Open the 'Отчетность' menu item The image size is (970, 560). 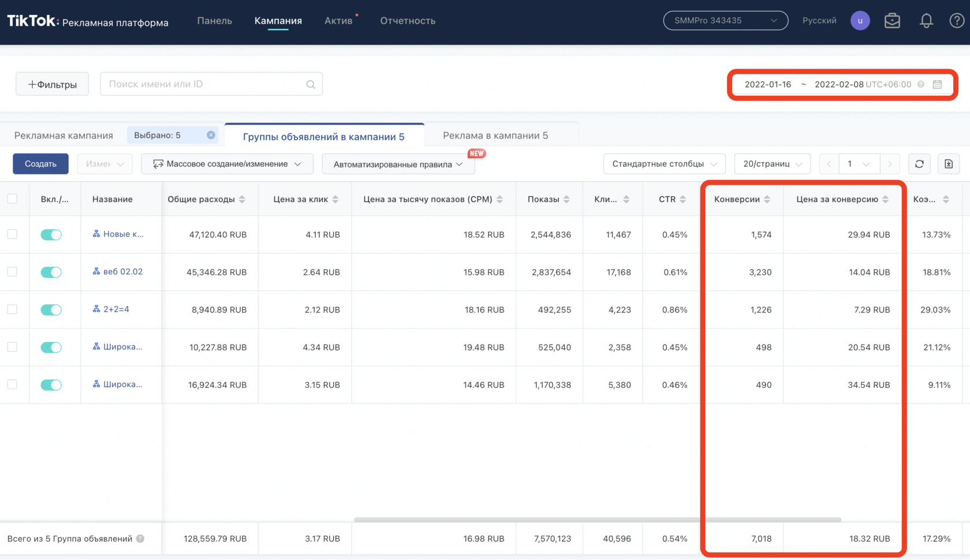click(408, 21)
